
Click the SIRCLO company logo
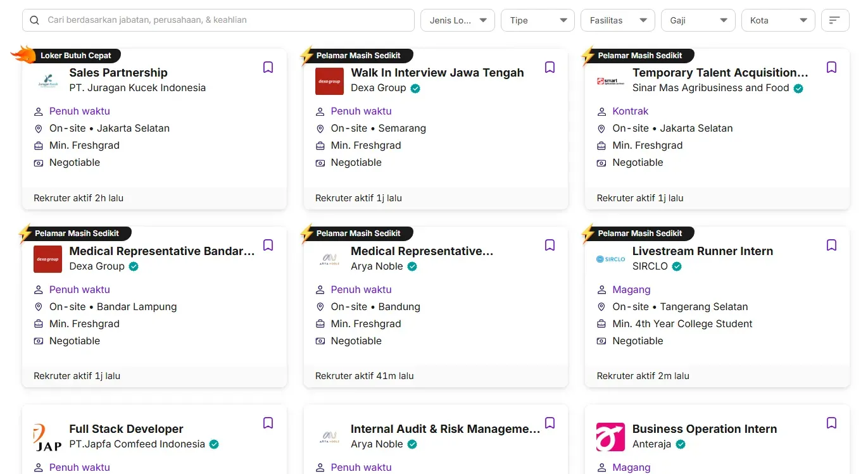click(610, 259)
